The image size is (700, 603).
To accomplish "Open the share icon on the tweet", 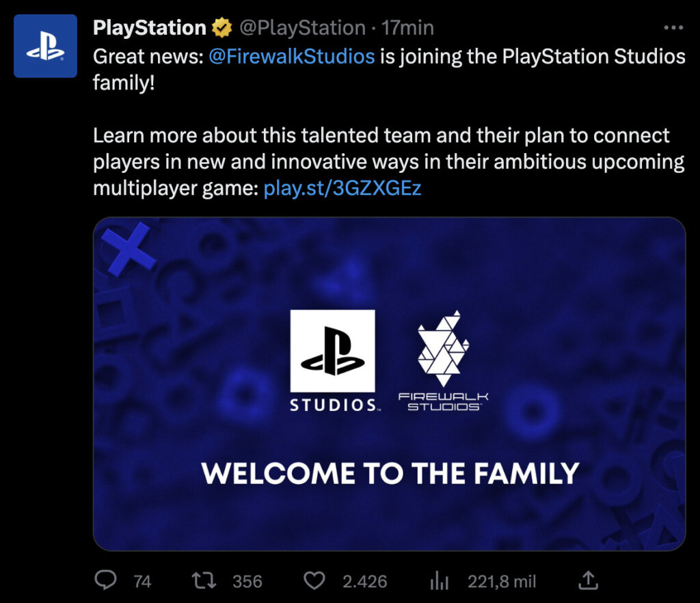I will [589, 580].
